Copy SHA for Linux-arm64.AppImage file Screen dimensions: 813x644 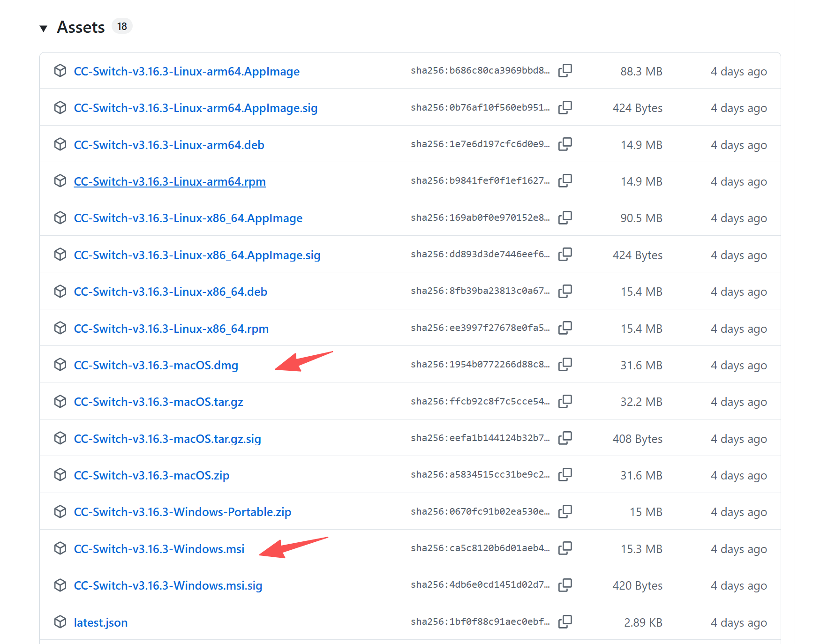tap(565, 71)
